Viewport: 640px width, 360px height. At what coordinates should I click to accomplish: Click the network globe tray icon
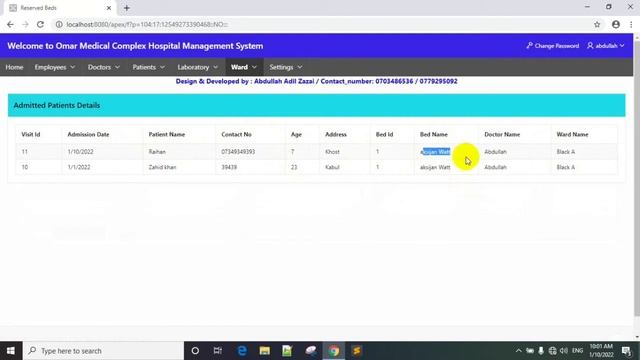[x=553, y=351]
